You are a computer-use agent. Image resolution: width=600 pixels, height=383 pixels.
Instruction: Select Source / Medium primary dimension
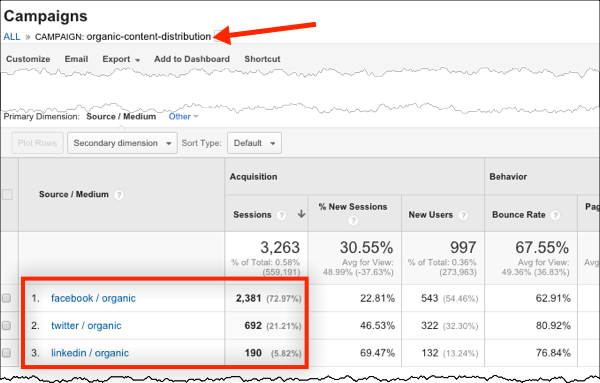(121, 116)
